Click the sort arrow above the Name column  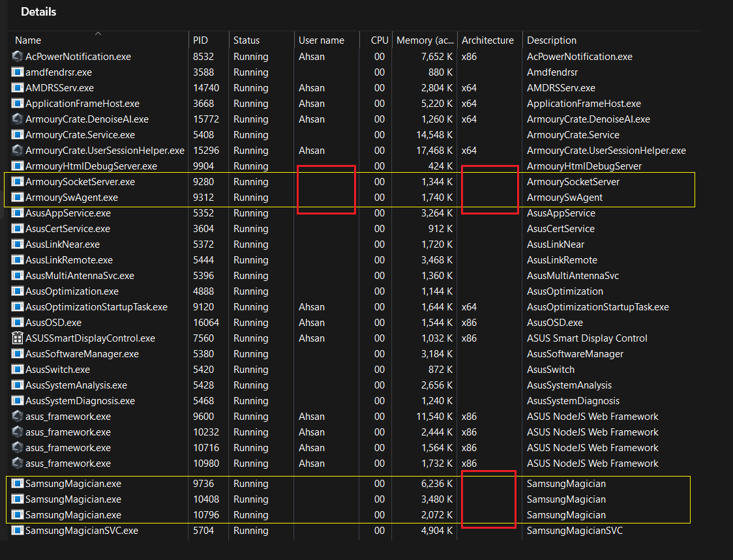point(98,33)
